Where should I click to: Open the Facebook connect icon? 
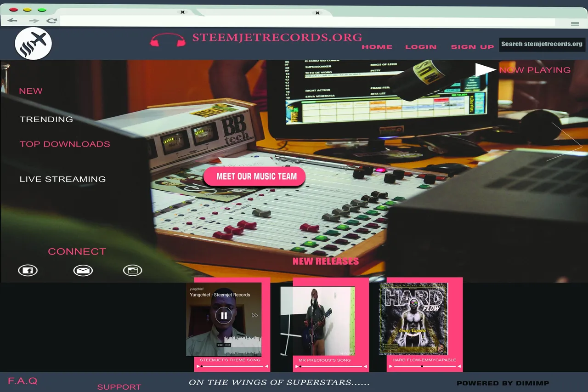28,271
